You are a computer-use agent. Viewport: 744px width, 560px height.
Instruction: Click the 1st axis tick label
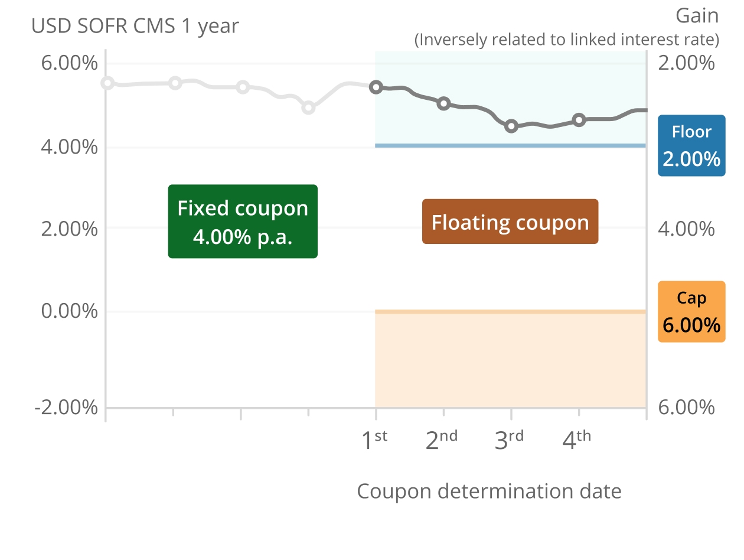(374, 439)
